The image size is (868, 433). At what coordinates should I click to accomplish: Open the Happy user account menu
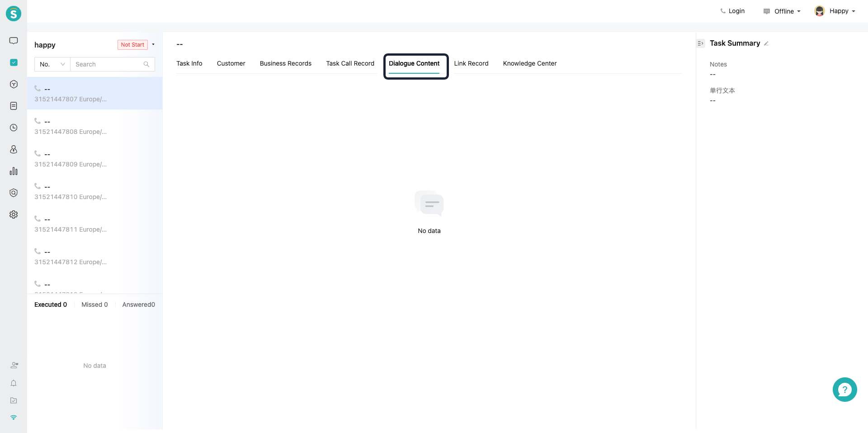pos(835,11)
